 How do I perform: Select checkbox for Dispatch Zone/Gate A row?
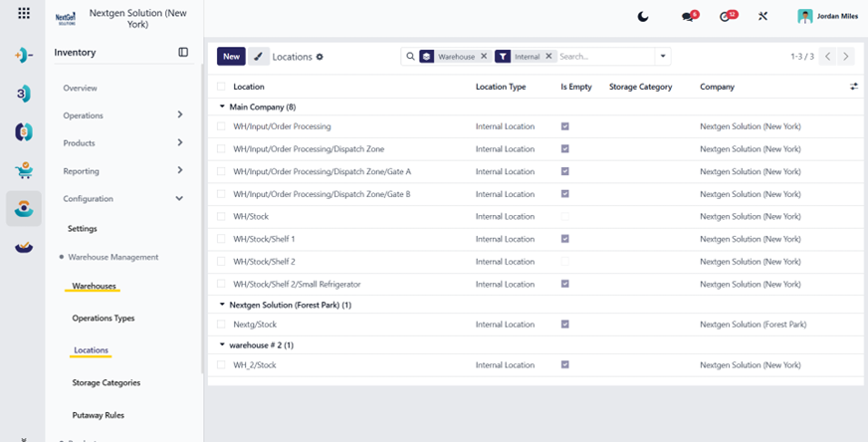(x=221, y=171)
